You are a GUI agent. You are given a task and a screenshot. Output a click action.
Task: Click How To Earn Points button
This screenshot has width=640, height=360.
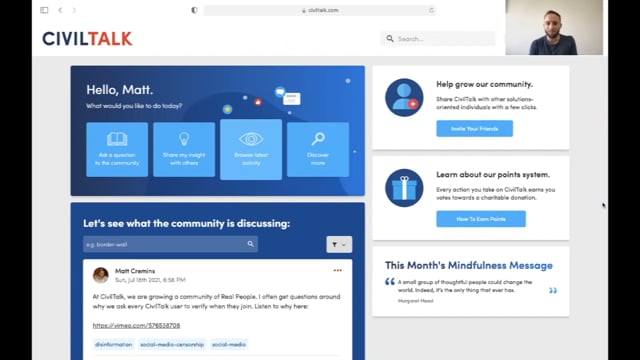[481, 219]
